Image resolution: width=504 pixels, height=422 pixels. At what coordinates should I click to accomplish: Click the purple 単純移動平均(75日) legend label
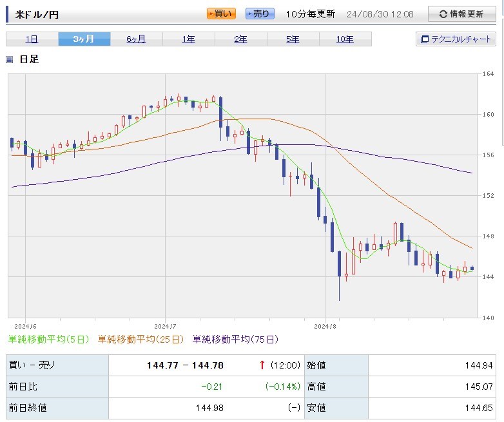point(235,339)
